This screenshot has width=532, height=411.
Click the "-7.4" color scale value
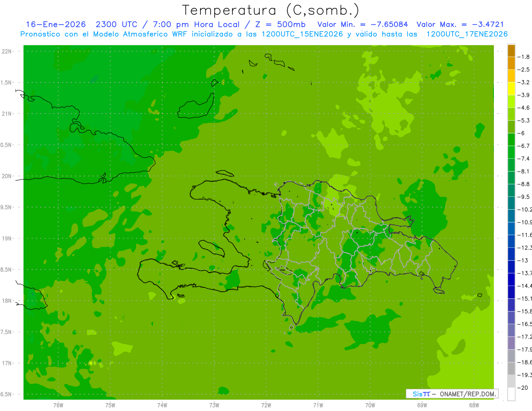pos(524,159)
